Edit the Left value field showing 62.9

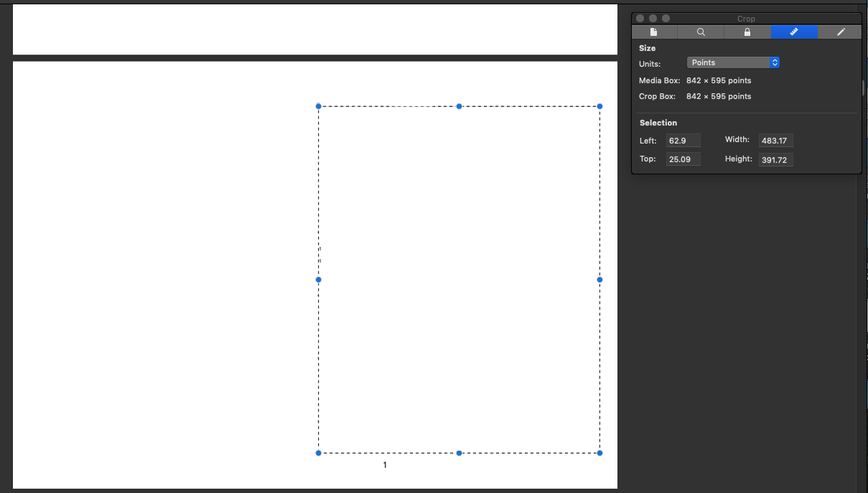pos(682,140)
